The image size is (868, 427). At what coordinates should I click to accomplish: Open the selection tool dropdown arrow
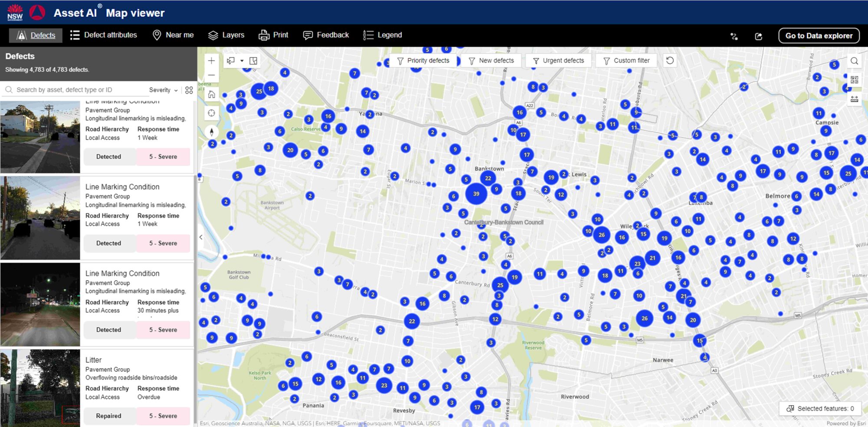click(242, 61)
